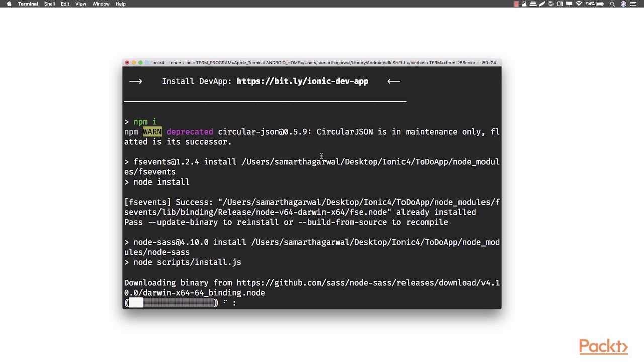Click the download progress bar

tap(171, 303)
